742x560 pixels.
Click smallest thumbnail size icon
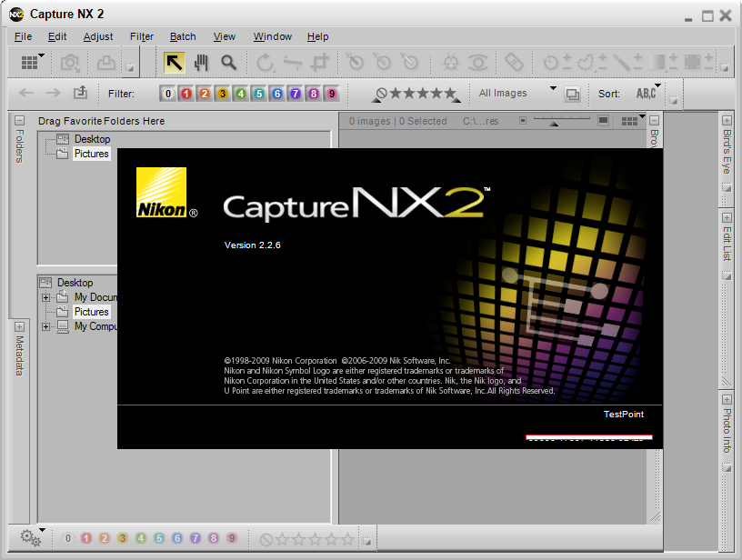click(x=523, y=121)
